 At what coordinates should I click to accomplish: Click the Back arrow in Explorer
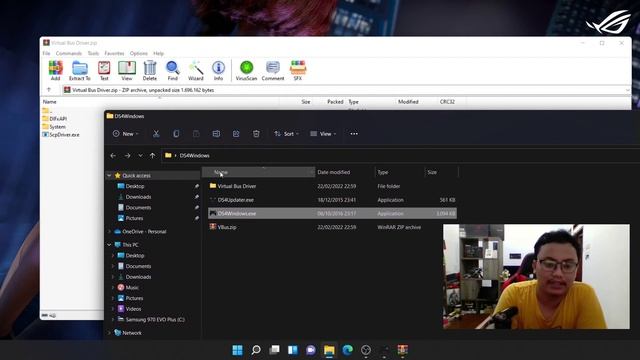pos(113,156)
